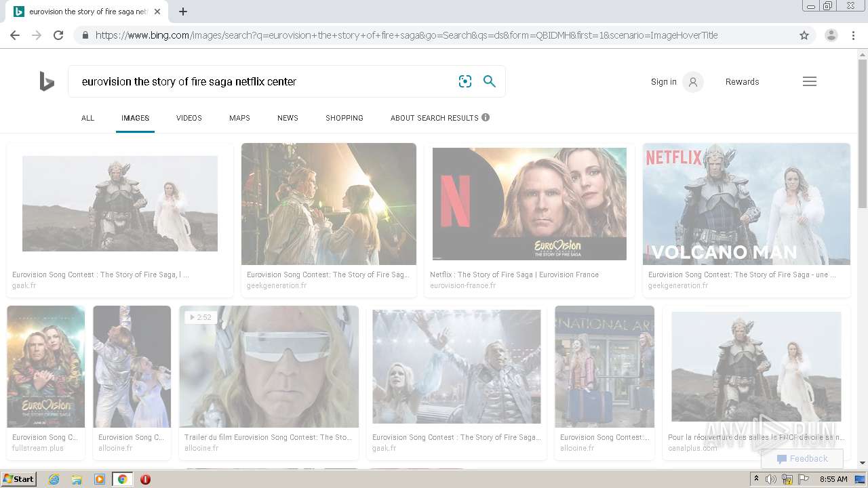868x488 pixels.
Task: Reload the current page
Action: pyautogui.click(x=58, y=35)
